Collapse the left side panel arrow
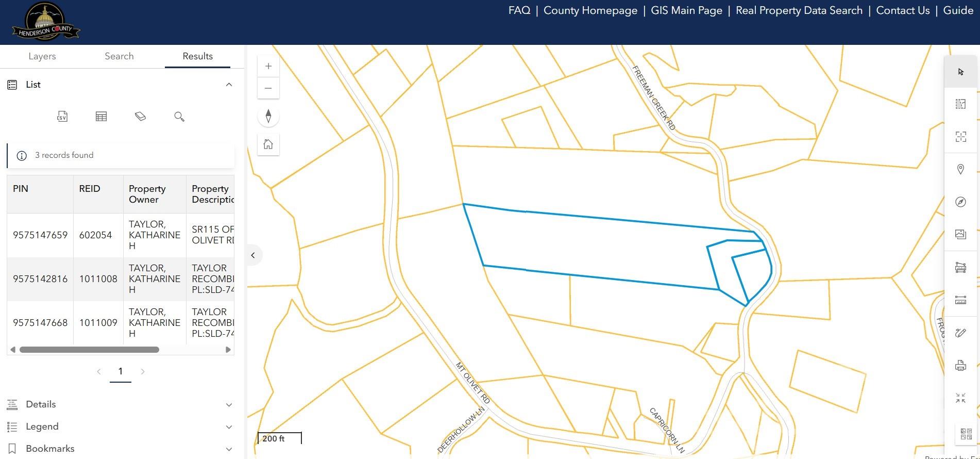 pyautogui.click(x=253, y=255)
